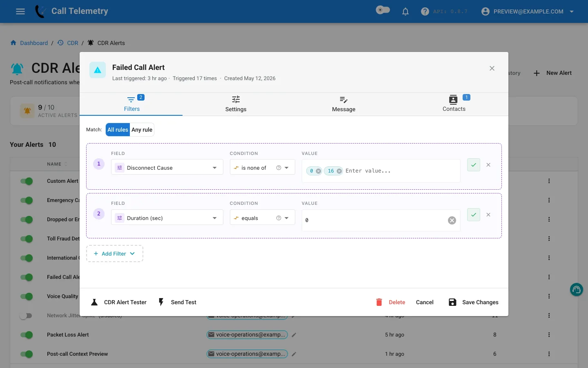The image size is (588, 368).
Task: Remove the 16 value chip
Action: pyautogui.click(x=339, y=171)
